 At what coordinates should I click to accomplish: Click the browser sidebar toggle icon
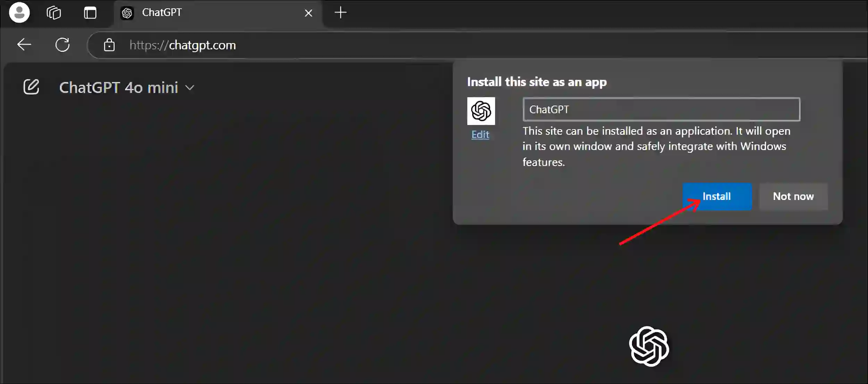(x=90, y=11)
